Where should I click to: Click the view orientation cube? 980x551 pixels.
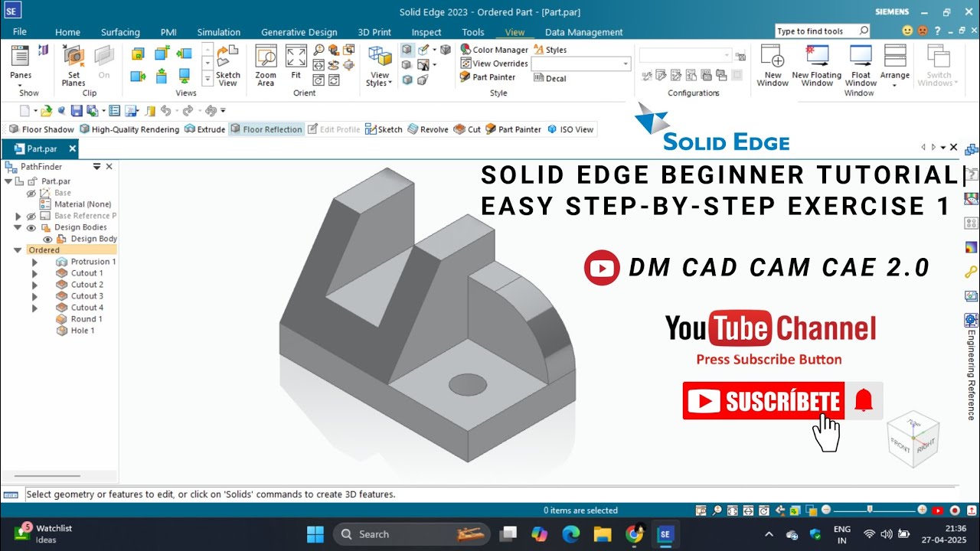click(x=913, y=438)
